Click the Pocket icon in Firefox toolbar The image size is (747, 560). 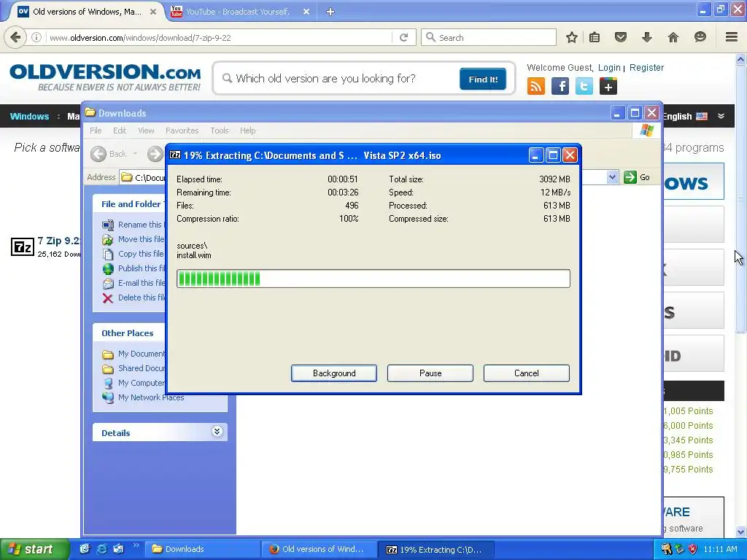tap(620, 37)
